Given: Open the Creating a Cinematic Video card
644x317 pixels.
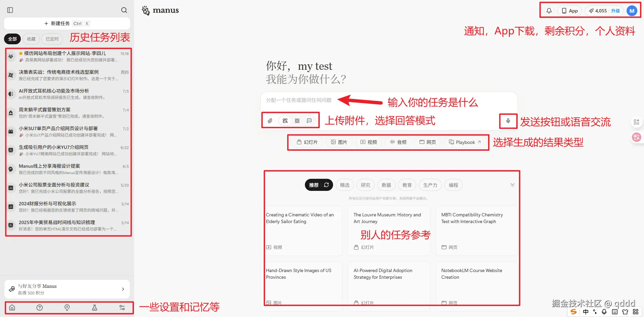Looking at the screenshot, I should pos(301,231).
